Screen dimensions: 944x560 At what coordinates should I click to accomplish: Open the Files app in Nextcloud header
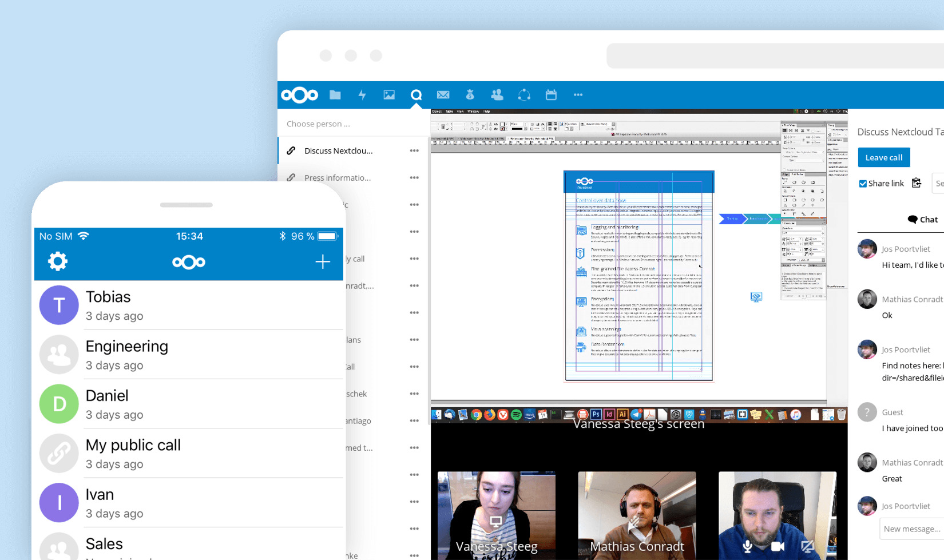(335, 95)
